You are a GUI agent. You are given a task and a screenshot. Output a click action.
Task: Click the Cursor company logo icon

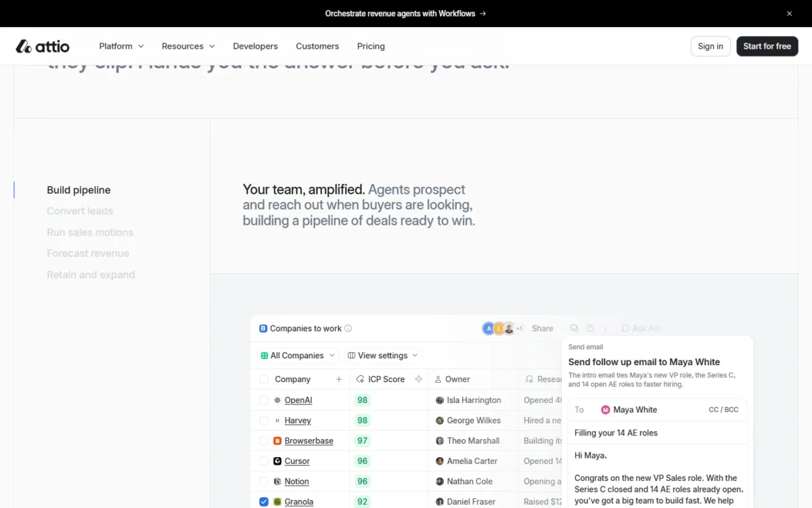[x=277, y=461]
